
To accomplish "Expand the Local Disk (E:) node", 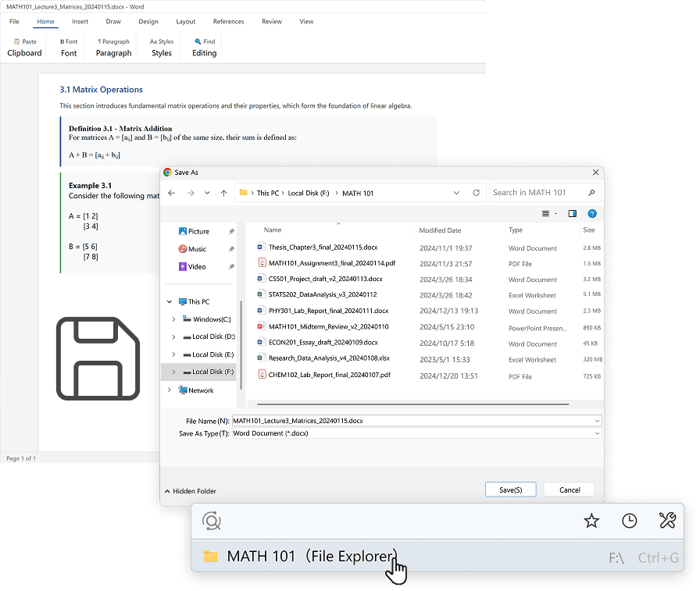I will (x=173, y=354).
